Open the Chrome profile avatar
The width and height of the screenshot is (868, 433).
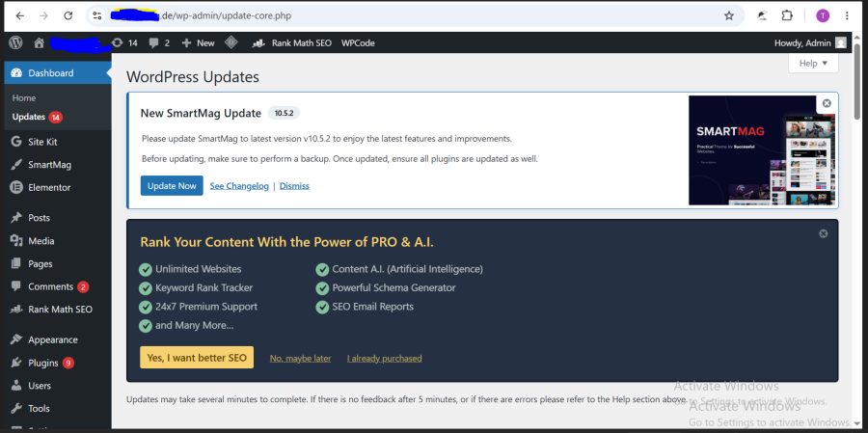[x=823, y=15]
